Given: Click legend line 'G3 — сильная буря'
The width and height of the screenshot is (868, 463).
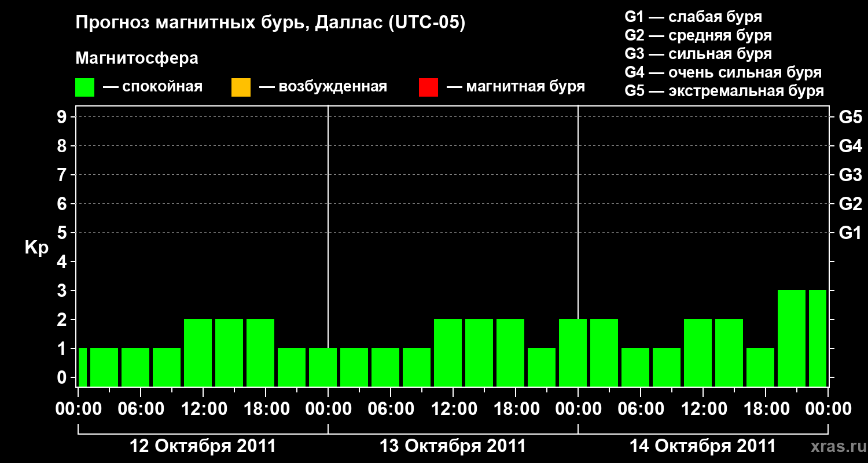Looking at the screenshot, I should [x=698, y=54].
